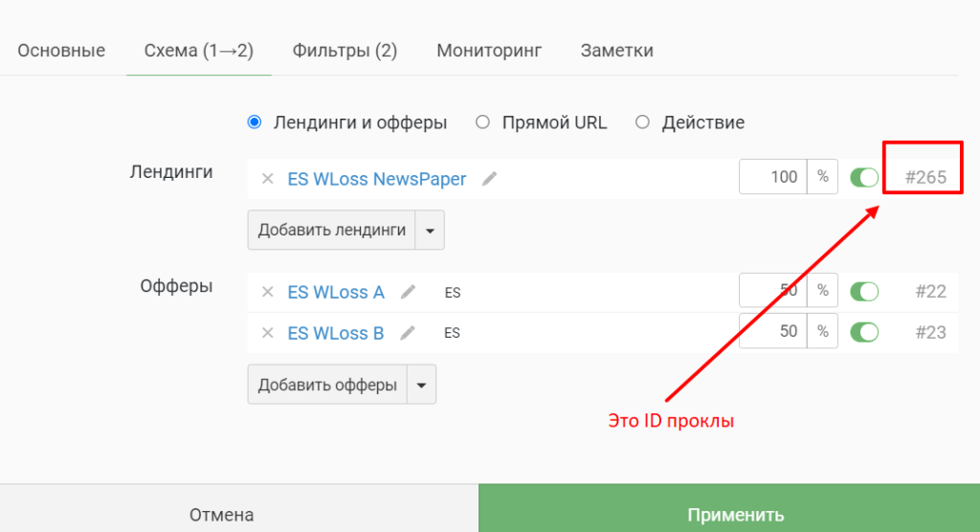The height and width of the screenshot is (532, 980).
Task: Open the Добавить лендинги dropdown arrow
Action: click(430, 230)
